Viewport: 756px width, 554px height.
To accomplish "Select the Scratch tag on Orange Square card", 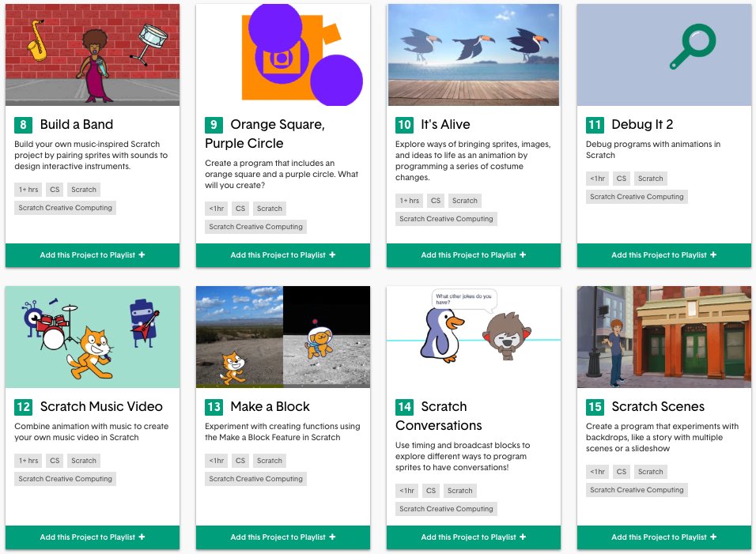I will pos(270,209).
